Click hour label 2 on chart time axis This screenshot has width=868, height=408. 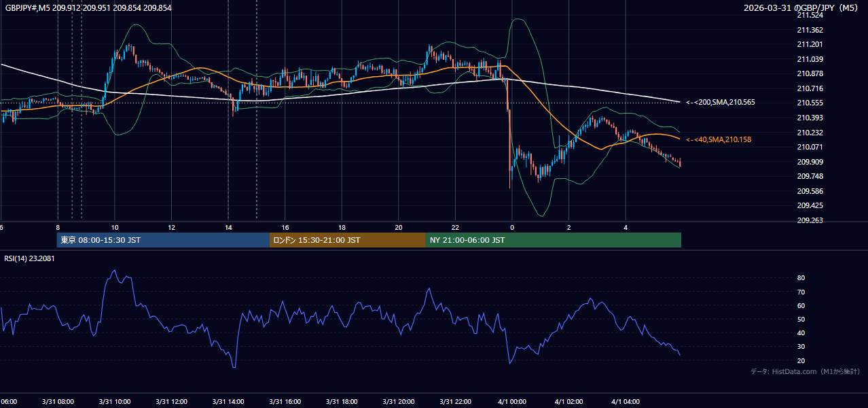click(569, 228)
